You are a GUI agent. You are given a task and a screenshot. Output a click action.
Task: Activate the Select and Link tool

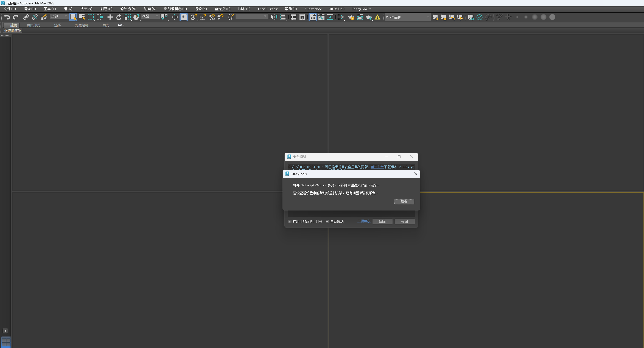[x=26, y=17]
